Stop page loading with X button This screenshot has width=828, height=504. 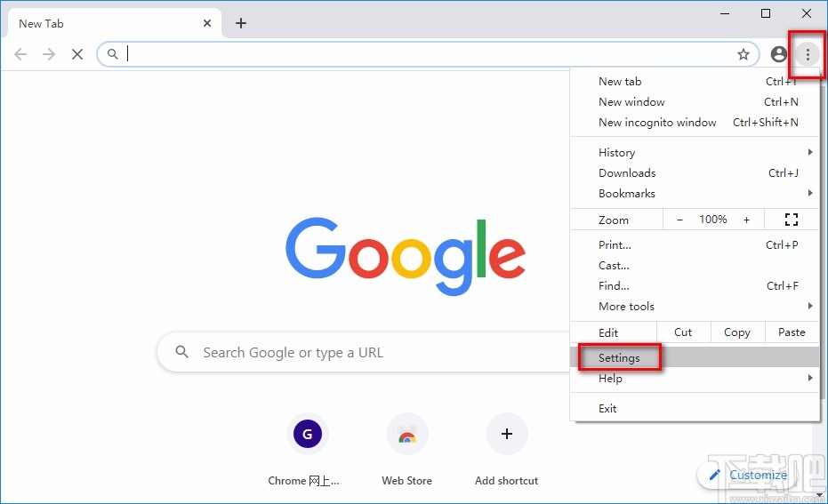click(x=77, y=54)
